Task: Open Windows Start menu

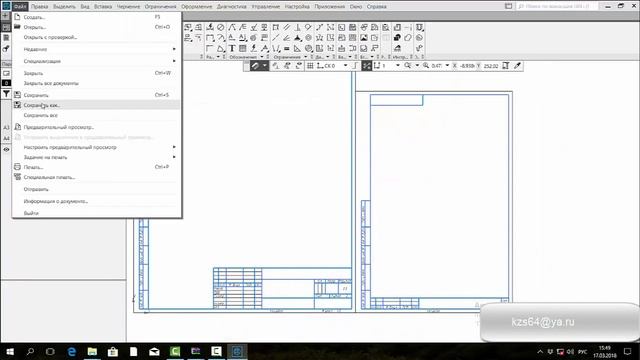Action: [x=10, y=351]
